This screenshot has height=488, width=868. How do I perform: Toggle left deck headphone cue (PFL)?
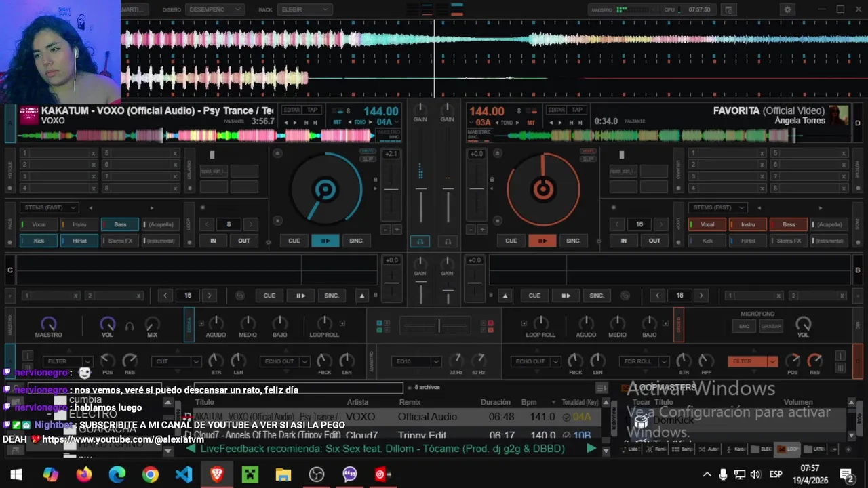[x=420, y=241]
